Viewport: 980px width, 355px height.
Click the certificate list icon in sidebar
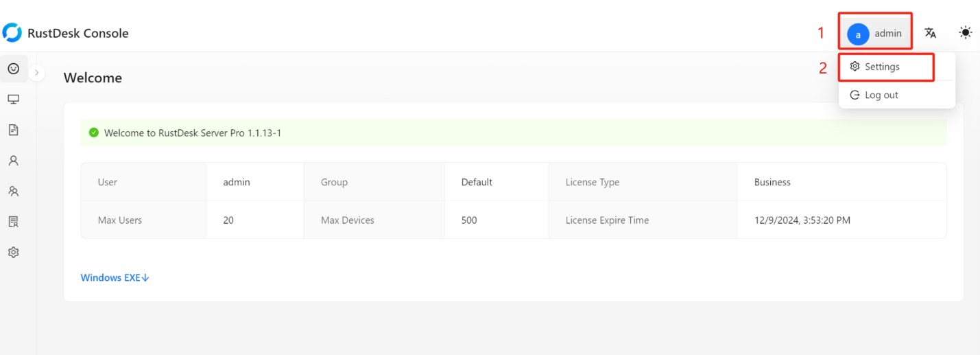13,221
